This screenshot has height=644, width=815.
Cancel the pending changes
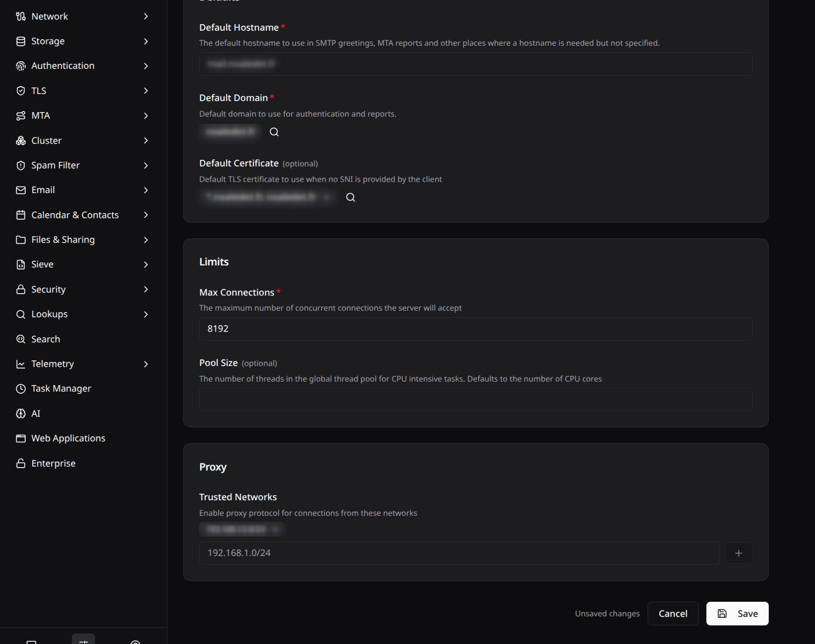pyautogui.click(x=673, y=613)
